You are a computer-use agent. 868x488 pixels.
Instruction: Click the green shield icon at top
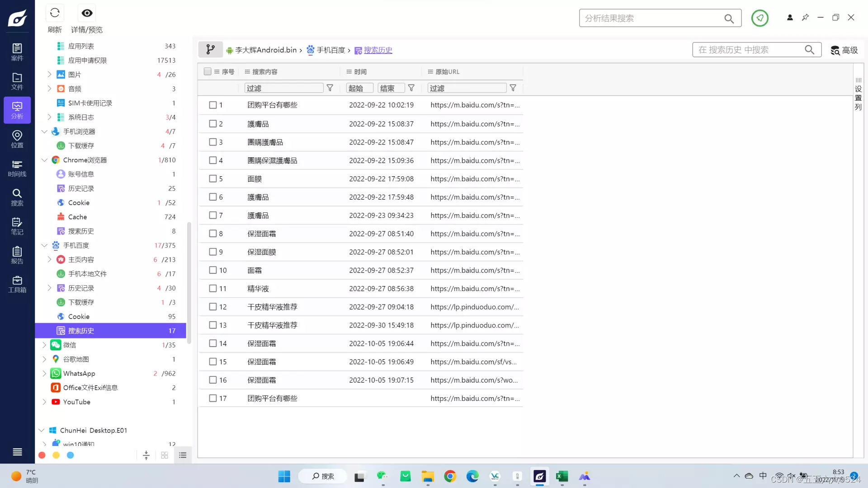tap(759, 19)
